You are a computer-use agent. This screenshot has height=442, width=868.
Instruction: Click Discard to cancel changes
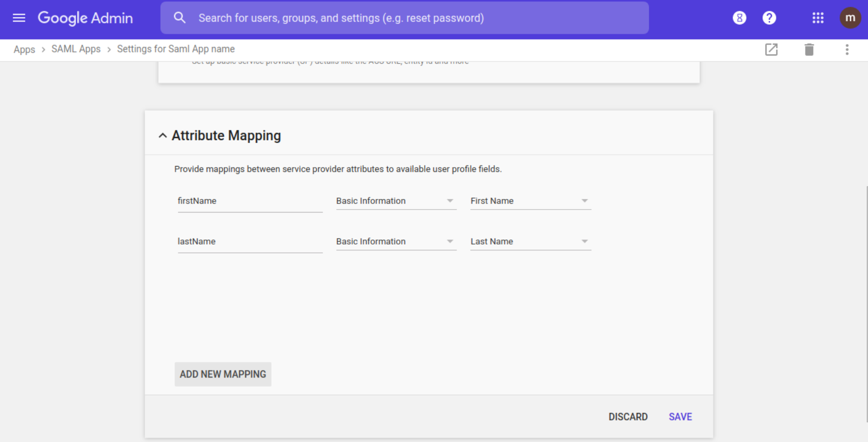click(x=628, y=416)
